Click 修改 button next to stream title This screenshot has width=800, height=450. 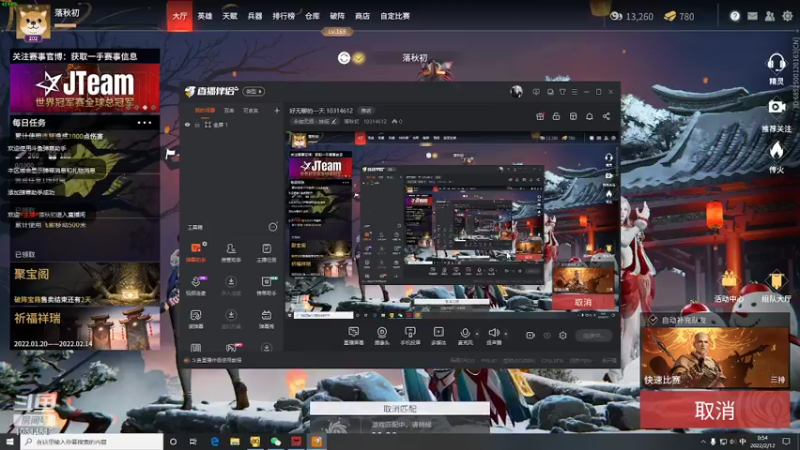click(366, 110)
